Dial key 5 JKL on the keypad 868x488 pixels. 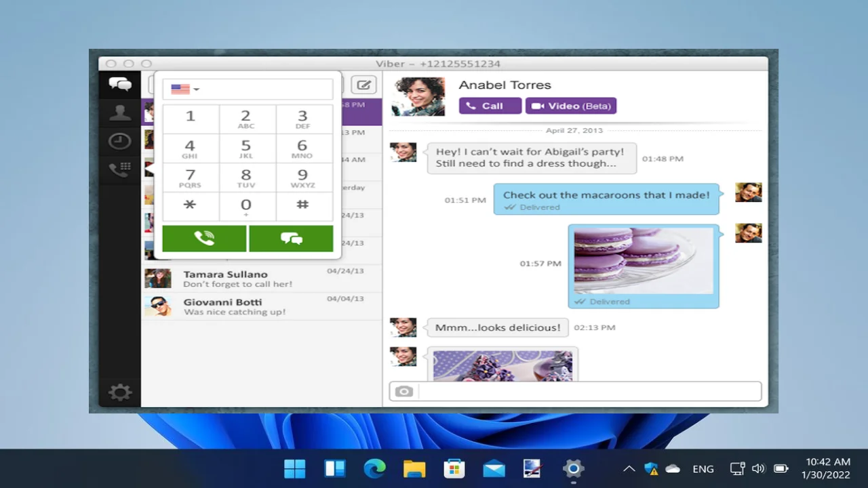(x=247, y=148)
